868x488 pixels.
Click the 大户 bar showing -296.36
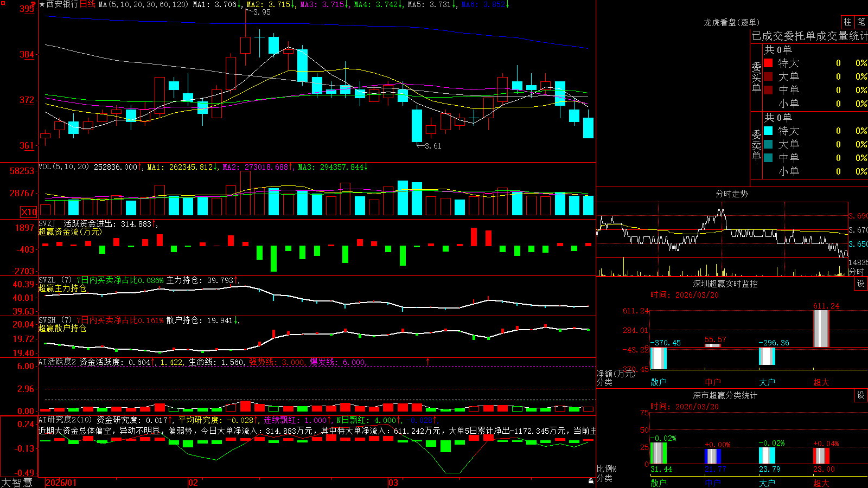coord(767,356)
